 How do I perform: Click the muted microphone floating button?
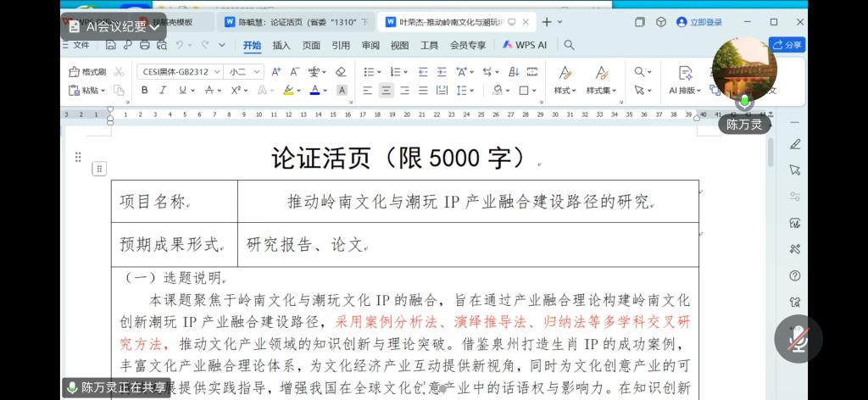point(798,339)
